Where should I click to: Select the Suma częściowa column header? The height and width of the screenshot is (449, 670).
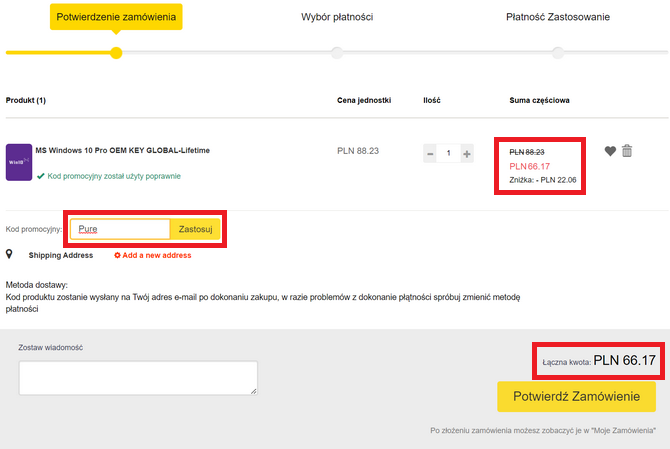539,100
